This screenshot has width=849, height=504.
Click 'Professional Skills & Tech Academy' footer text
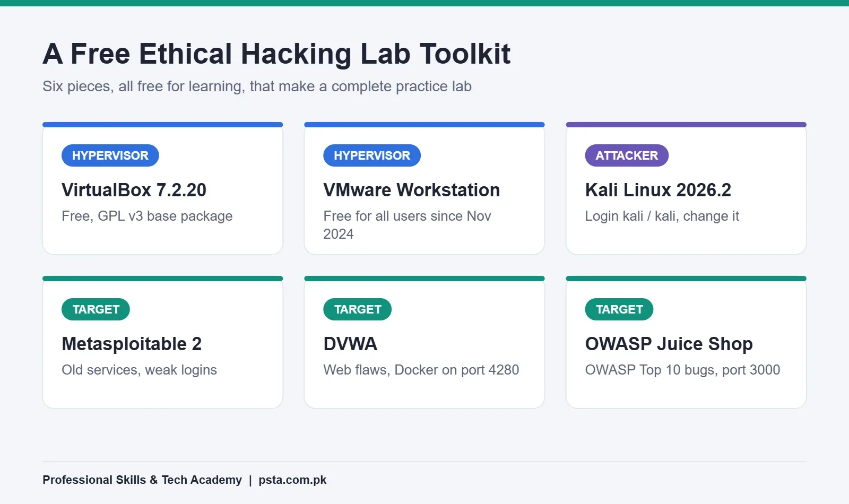(x=142, y=480)
